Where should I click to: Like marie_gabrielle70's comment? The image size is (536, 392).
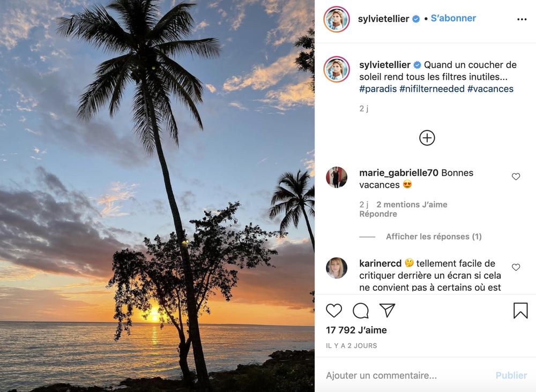(516, 176)
